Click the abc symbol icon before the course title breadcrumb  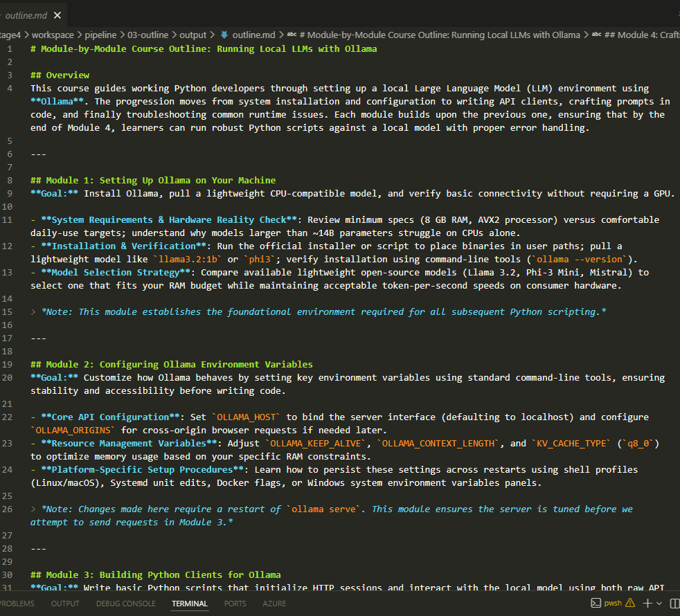[x=292, y=35]
